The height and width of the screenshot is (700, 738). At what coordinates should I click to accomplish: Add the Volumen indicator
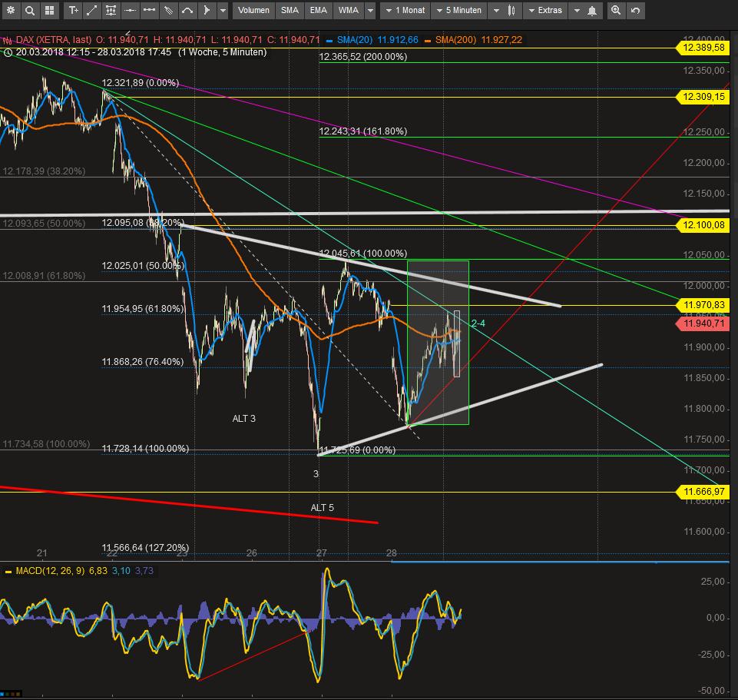[253, 10]
